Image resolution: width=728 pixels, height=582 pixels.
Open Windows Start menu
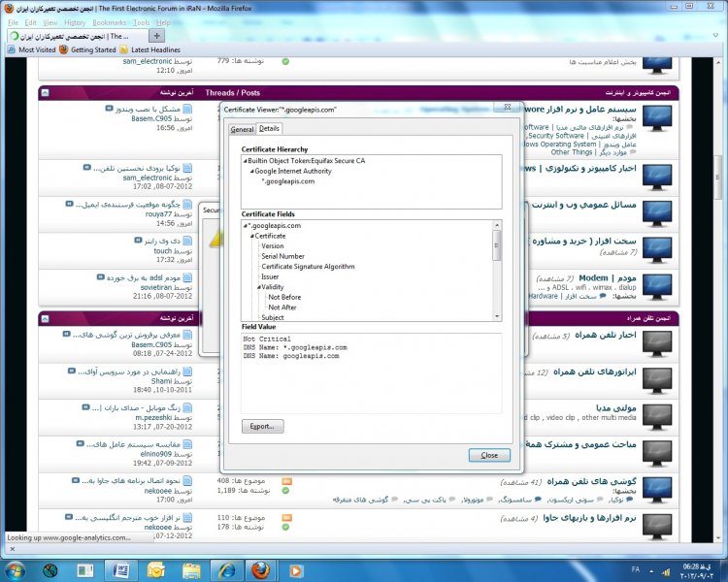(x=15, y=570)
